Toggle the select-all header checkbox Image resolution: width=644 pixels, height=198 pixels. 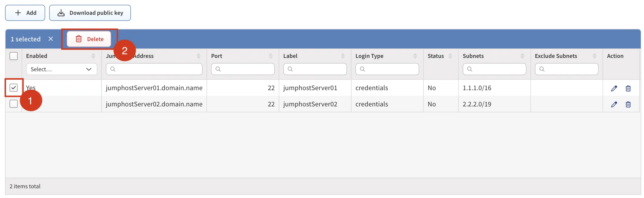click(x=14, y=56)
